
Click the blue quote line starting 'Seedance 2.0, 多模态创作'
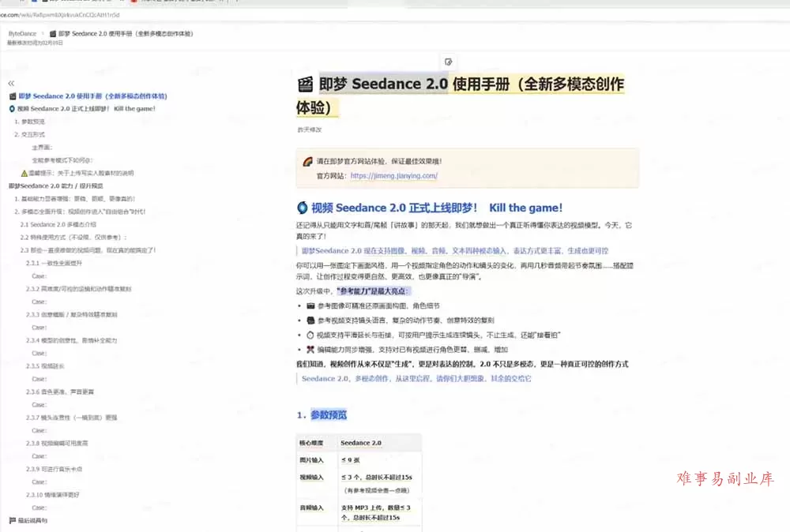416,379
